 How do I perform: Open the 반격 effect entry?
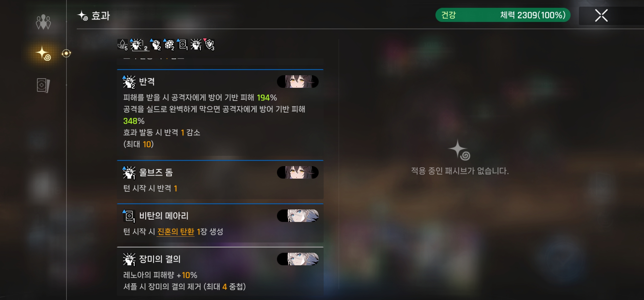coord(220,113)
